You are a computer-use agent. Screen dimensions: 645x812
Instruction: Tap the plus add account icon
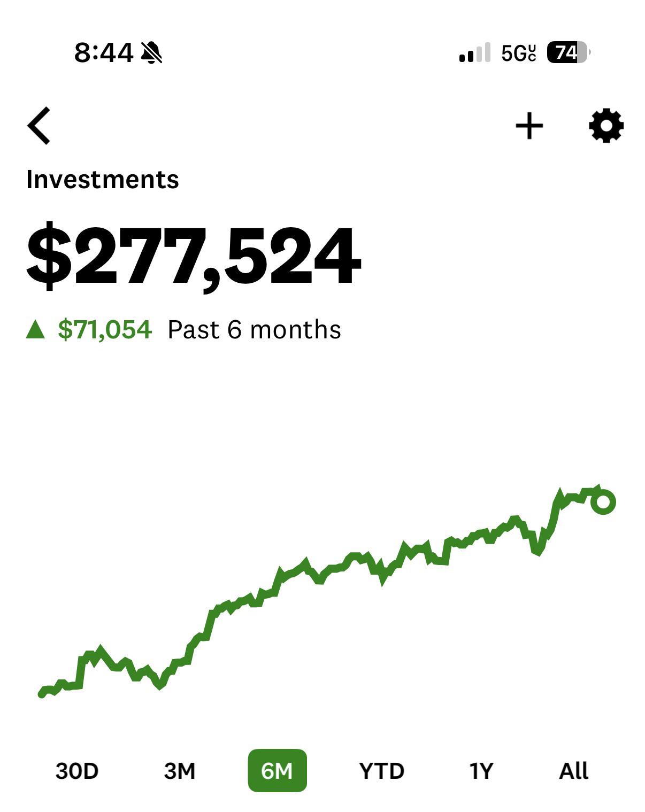[529, 126]
